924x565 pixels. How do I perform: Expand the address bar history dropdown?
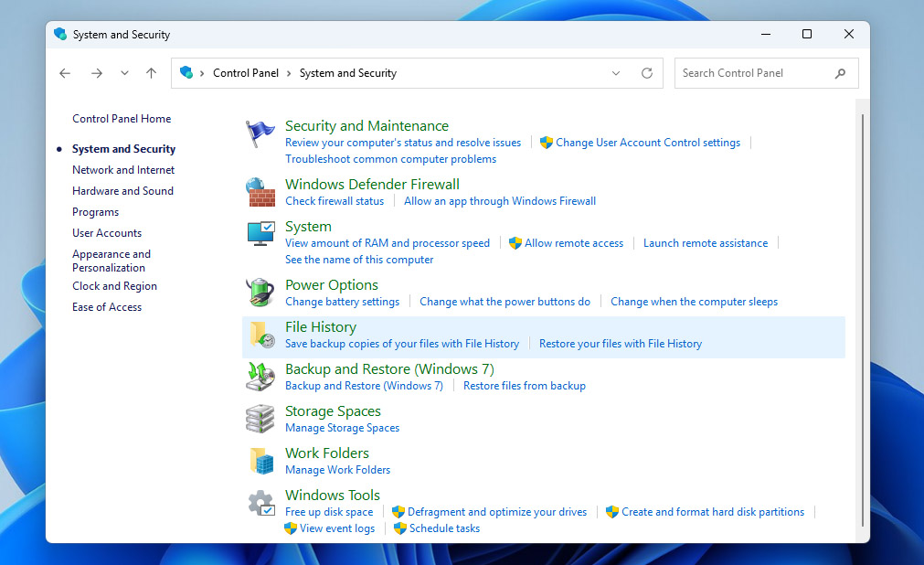[x=616, y=73]
